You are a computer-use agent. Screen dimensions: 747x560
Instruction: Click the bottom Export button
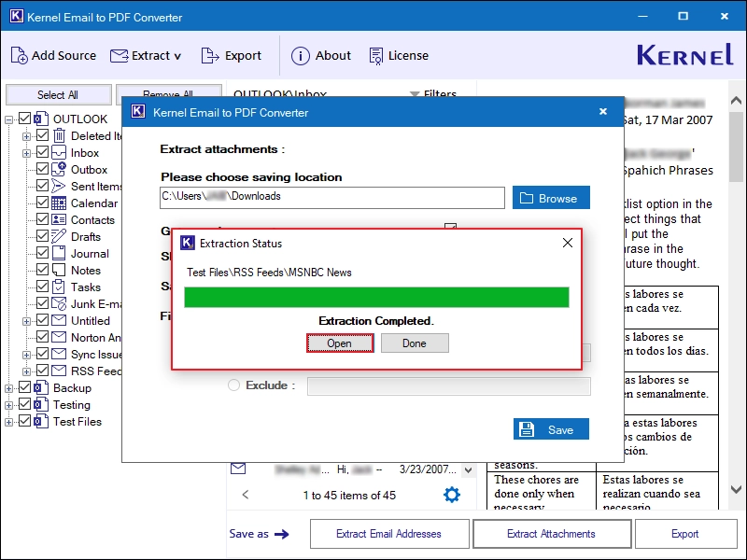(685, 533)
